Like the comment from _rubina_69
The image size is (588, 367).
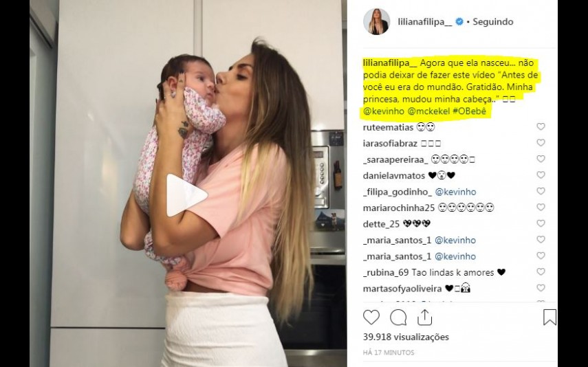click(x=541, y=271)
